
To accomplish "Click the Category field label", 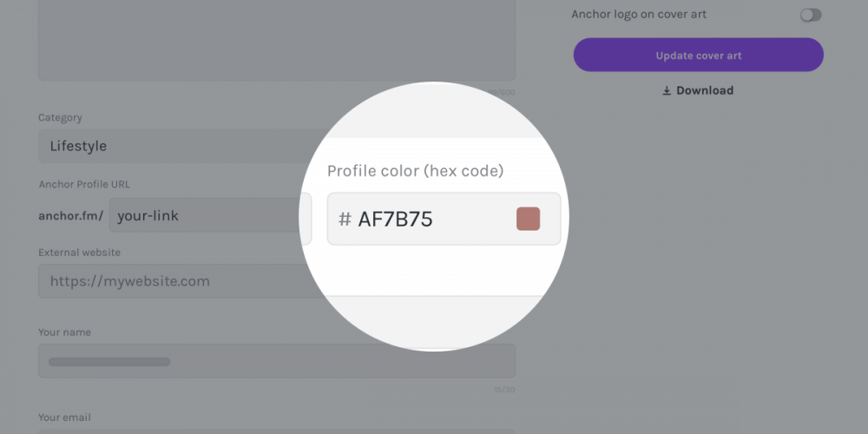I will click(x=60, y=117).
